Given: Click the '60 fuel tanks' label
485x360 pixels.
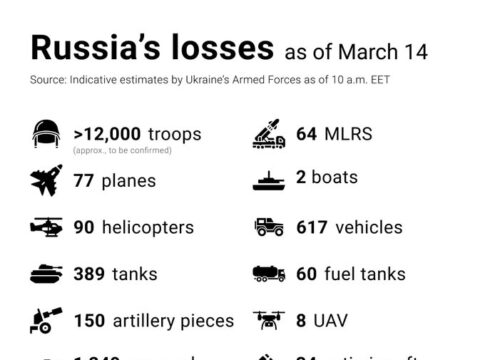Looking at the screenshot, I should click(x=351, y=274).
